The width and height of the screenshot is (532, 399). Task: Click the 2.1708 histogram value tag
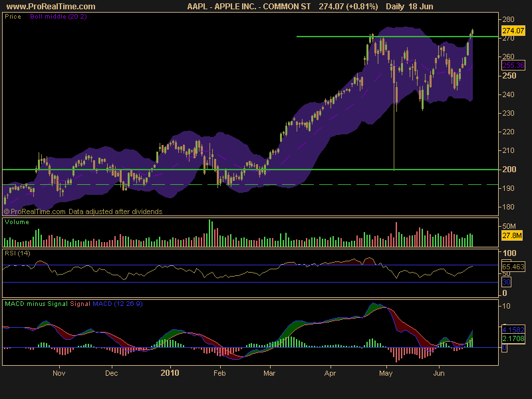(x=513, y=338)
